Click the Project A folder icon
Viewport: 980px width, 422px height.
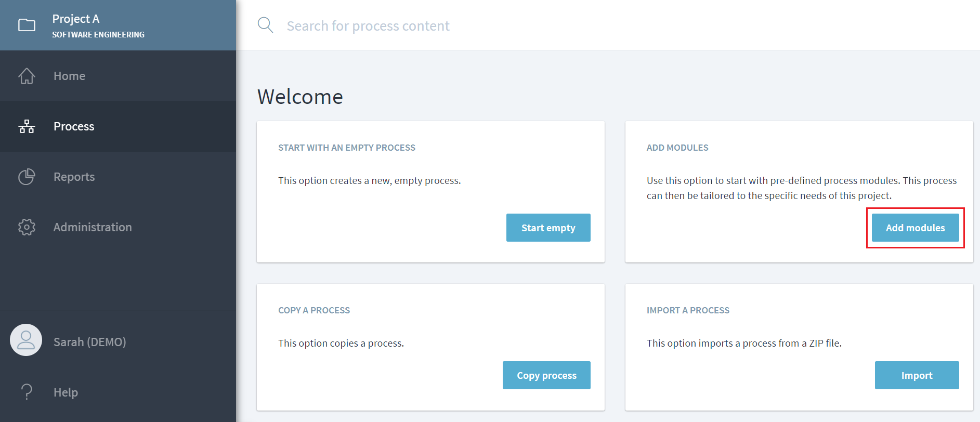tap(27, 25)
